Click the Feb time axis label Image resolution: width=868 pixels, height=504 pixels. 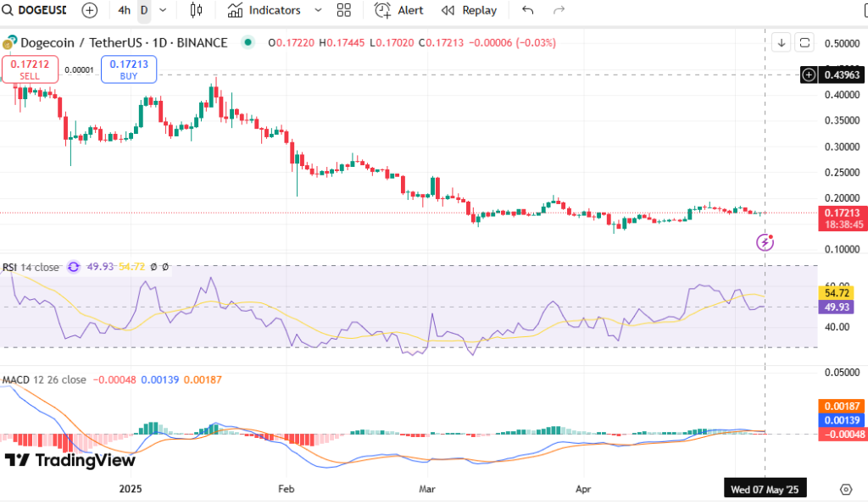coord(287,489)
